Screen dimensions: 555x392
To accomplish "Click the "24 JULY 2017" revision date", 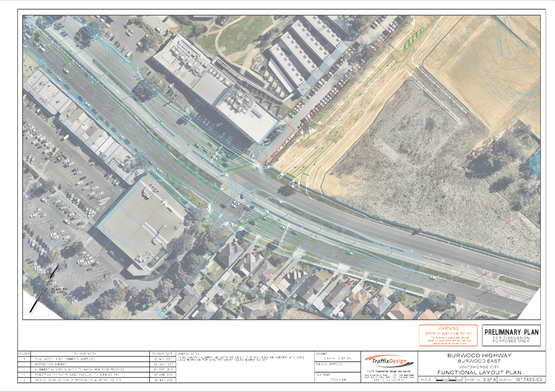I will point(163,364).
